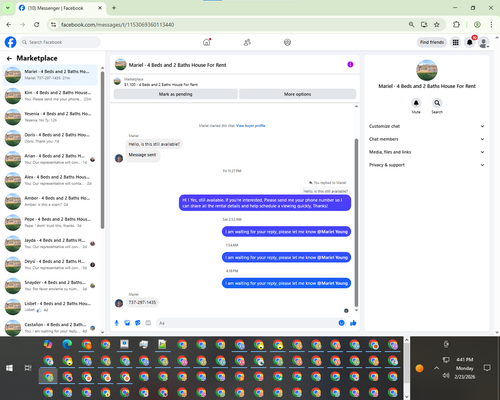Expand Media, files and links section
500x400 pixels.
(x=427, y=152)
